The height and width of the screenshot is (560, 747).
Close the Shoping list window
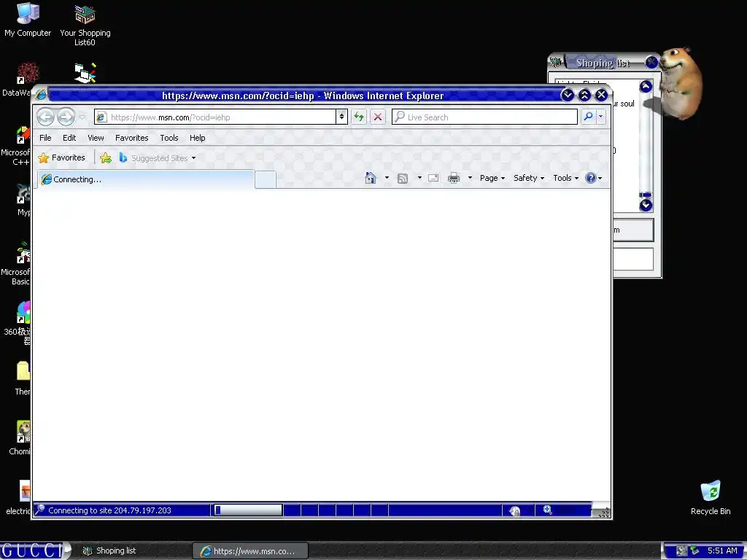(x=651, y=63)
